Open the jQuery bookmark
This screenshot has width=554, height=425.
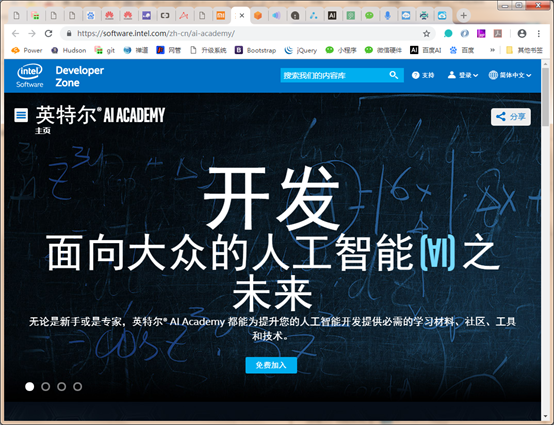point(301,51)
